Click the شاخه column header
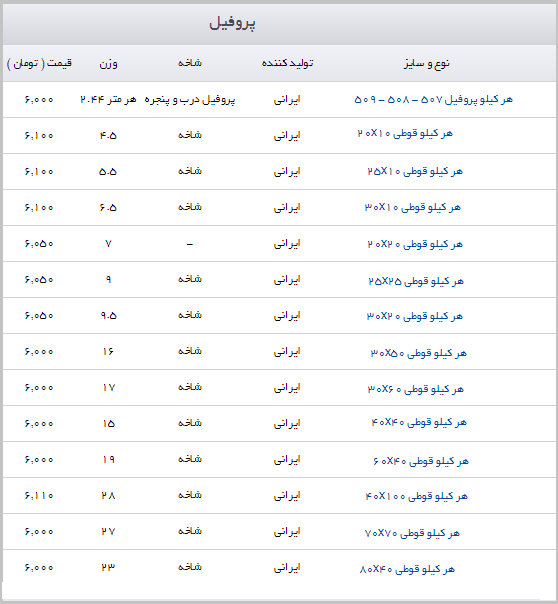 pyautogui.click(x=190, y=63)
